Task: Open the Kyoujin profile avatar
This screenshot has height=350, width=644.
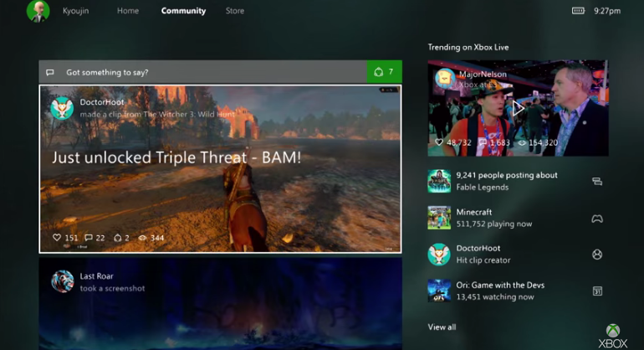Action: pyautogui.click(x=38, y=11)
